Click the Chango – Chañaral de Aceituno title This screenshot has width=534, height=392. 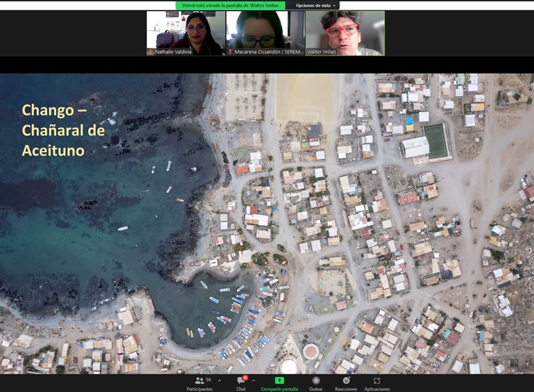tap(63, 130)
